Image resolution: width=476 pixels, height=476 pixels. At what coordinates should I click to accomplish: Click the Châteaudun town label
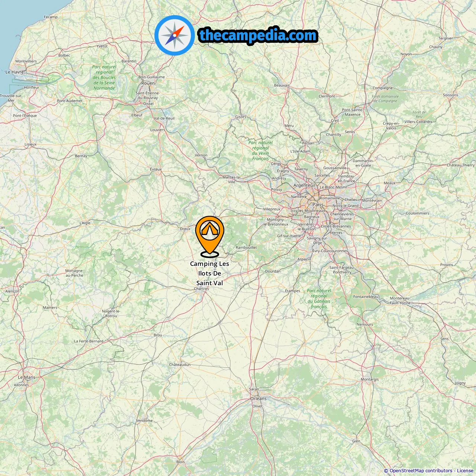[180, 365]
